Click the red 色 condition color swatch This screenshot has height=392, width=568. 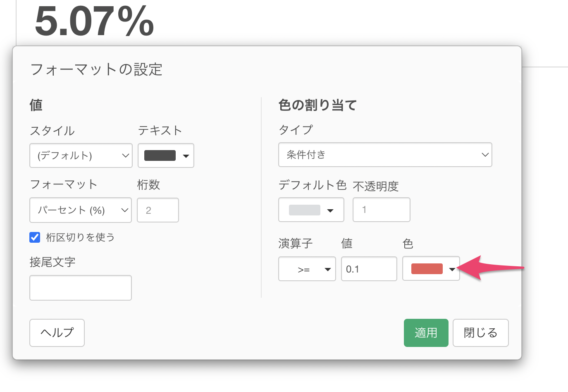(427, 269)
